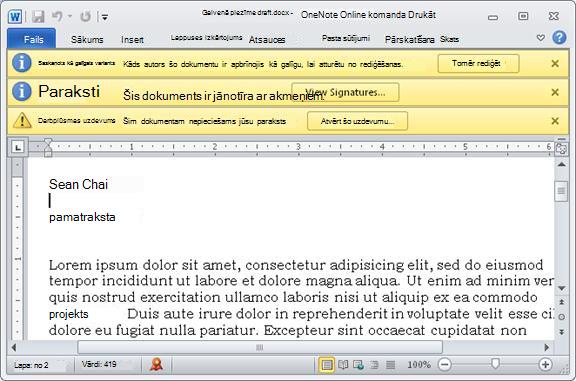Switch to Print Layout view
This screenshot has width=576, height=381.
327,365
